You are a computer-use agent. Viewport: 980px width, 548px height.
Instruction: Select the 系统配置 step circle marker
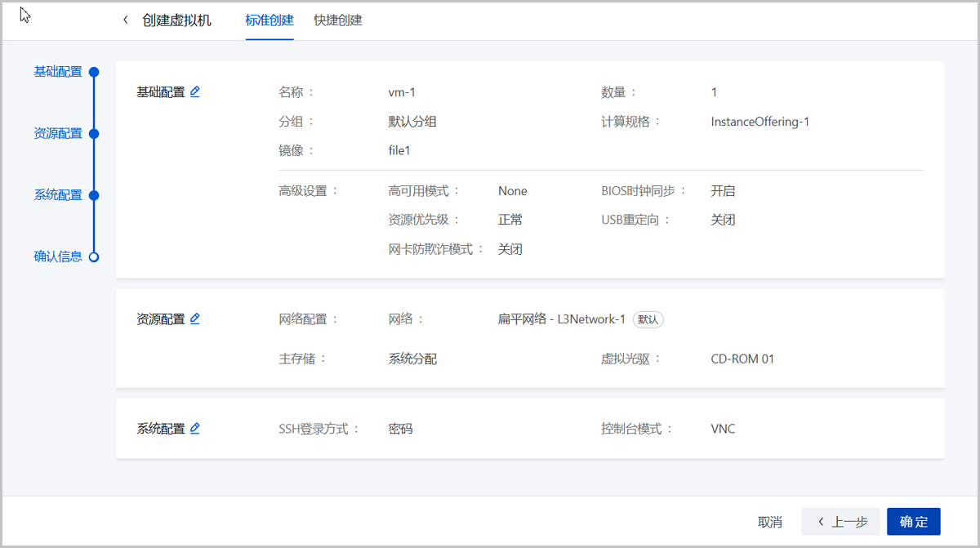coord(94,195)
